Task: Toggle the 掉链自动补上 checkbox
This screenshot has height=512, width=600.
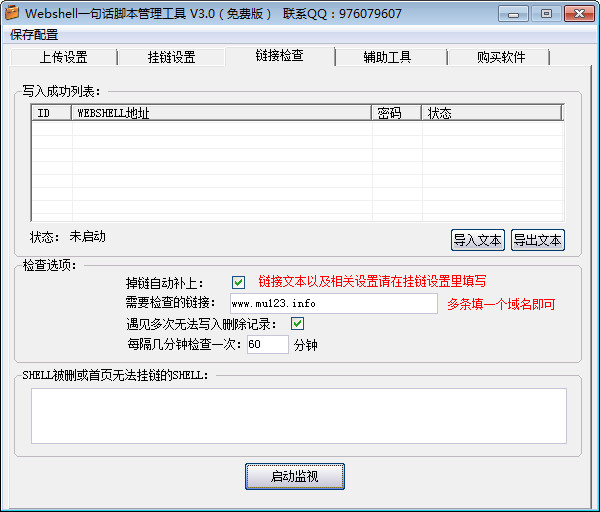Action: point(238,282)
